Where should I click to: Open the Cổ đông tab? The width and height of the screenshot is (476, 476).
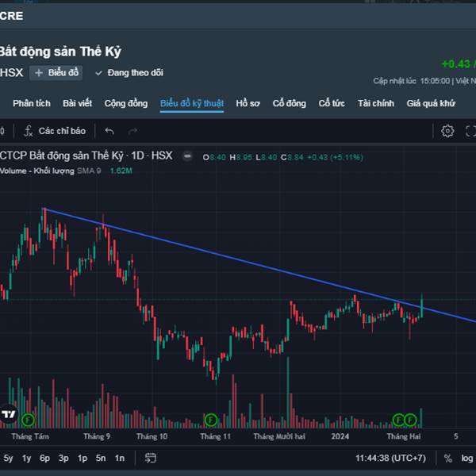pos(289,103)
